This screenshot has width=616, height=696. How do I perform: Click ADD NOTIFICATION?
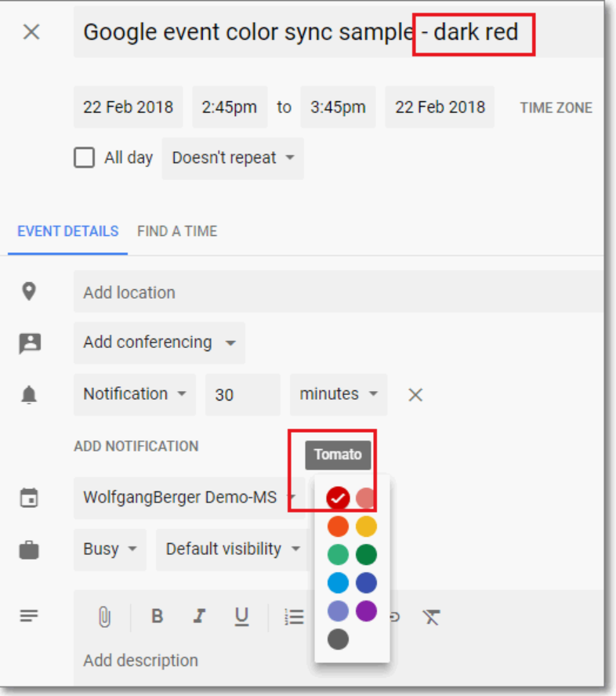tap(136, 446)
